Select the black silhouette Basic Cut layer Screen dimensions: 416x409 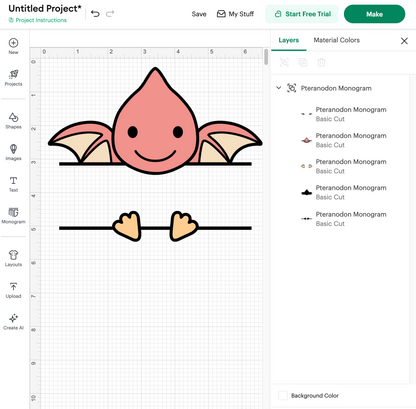[x=343, y=192]
